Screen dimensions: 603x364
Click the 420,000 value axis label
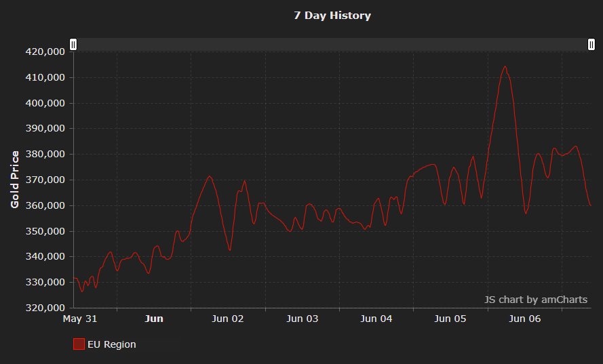pos(45,52)
